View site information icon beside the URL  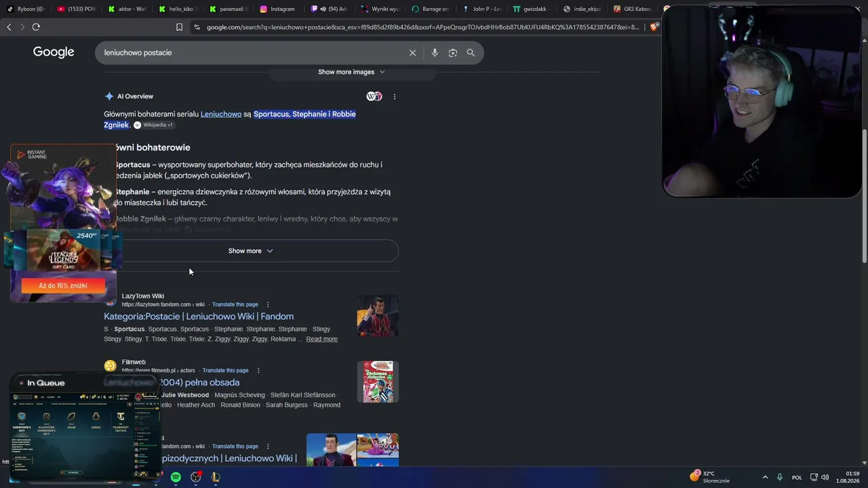pos(197,27)
